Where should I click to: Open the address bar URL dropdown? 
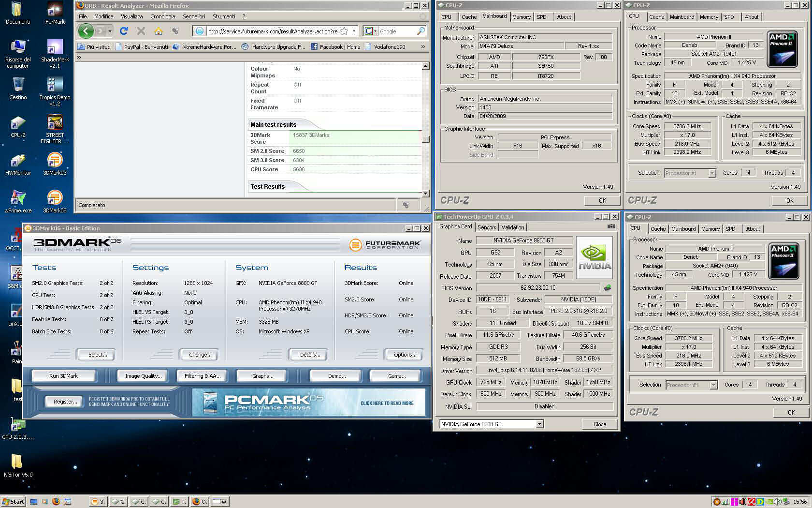click(354, 31)
